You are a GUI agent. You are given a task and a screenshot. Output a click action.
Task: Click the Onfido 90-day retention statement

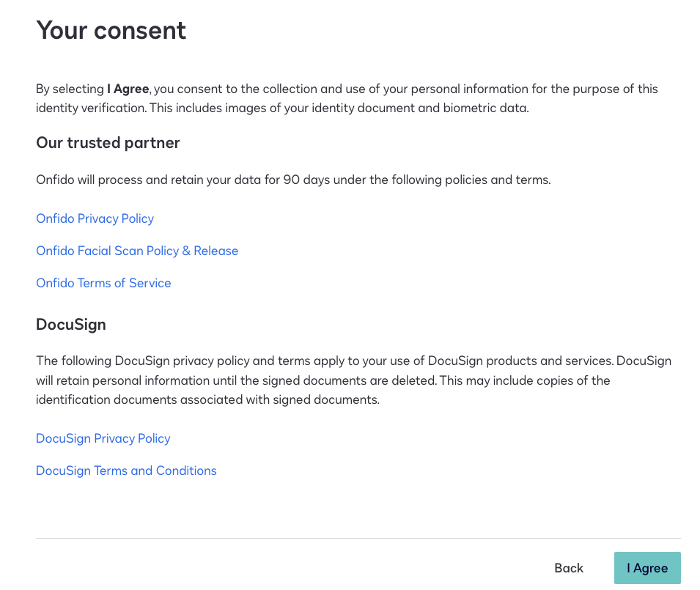pyautogui.click(x=292, y=180)
